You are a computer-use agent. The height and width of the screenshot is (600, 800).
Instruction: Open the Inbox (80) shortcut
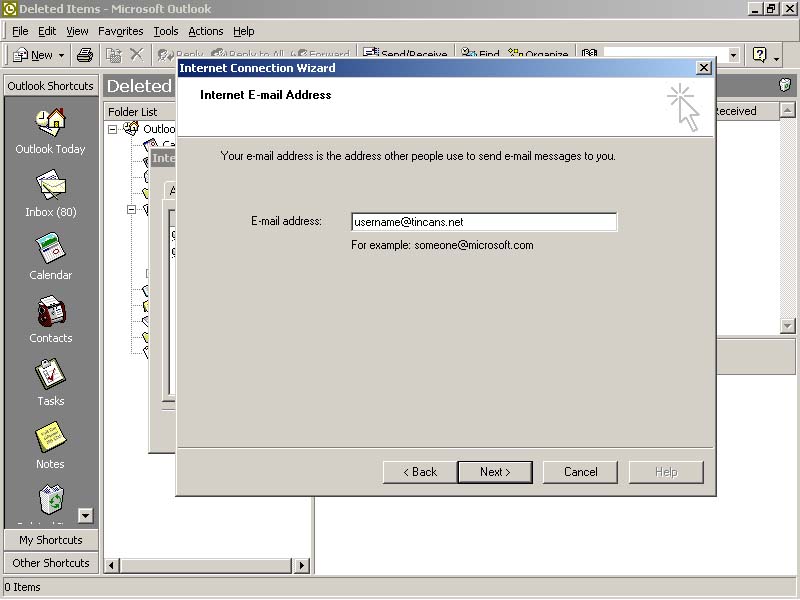(51, 186)
